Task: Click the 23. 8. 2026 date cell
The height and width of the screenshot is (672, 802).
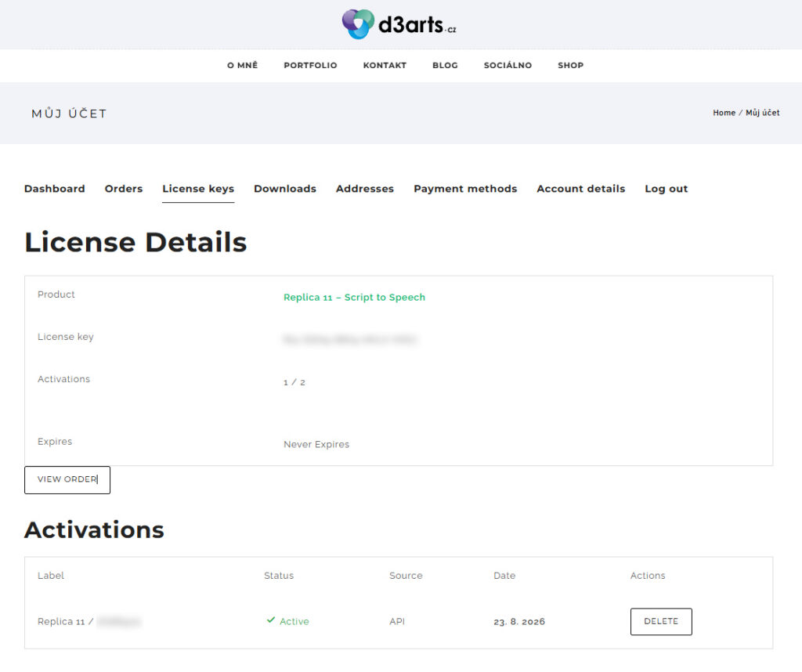Action: pos(519,621)
